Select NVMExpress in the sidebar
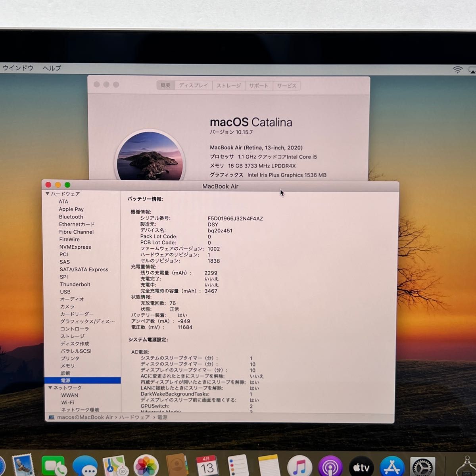 tap(75, 247)
